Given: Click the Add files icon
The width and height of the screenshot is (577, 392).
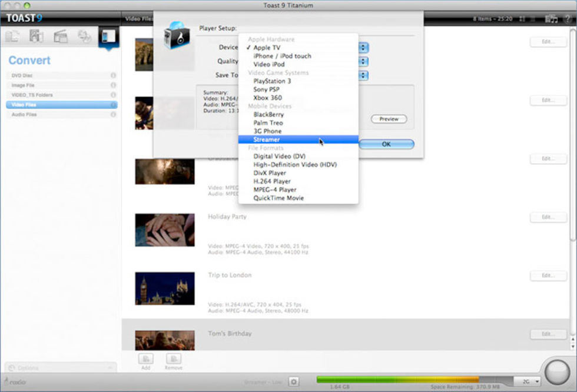Looking at the screenshot, I should pos(145,359).
